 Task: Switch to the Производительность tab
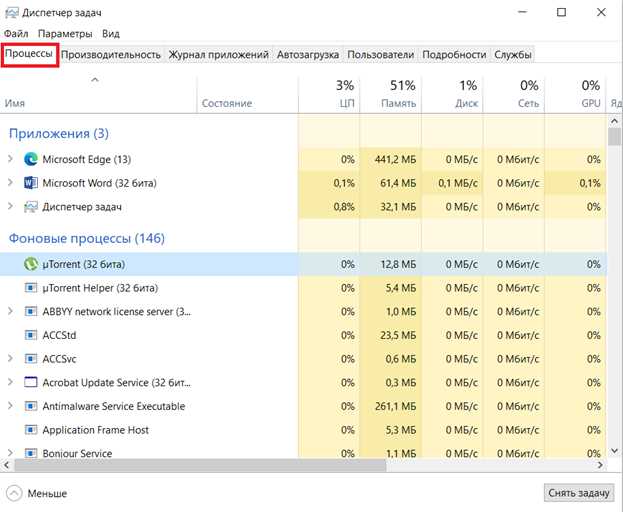coord(111,55)
